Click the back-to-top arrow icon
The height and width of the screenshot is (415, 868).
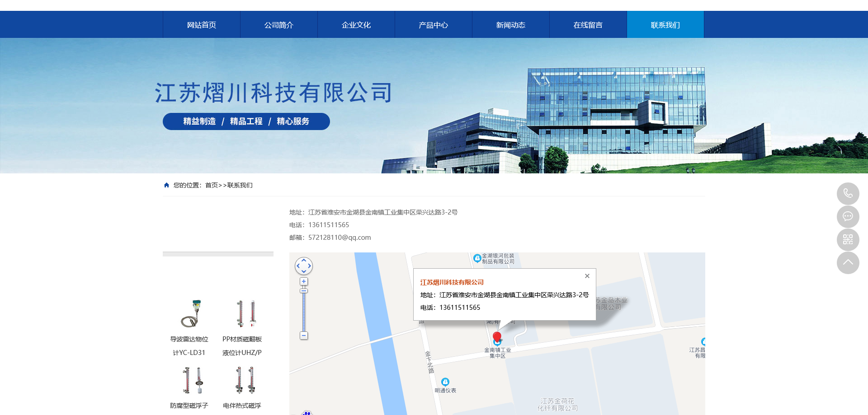point(848,262)
